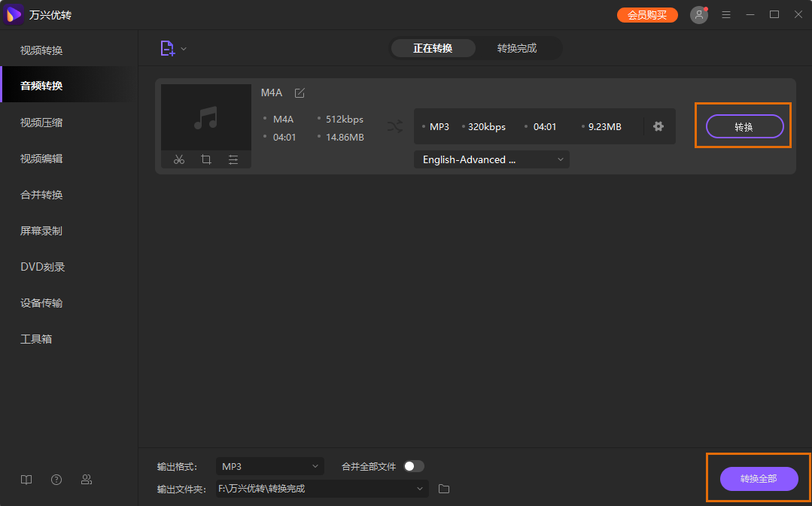Click the 转换 button for the M4A file
Image resolution: width=812 pixels, height=506 pixels.
(x=744, y=126)
